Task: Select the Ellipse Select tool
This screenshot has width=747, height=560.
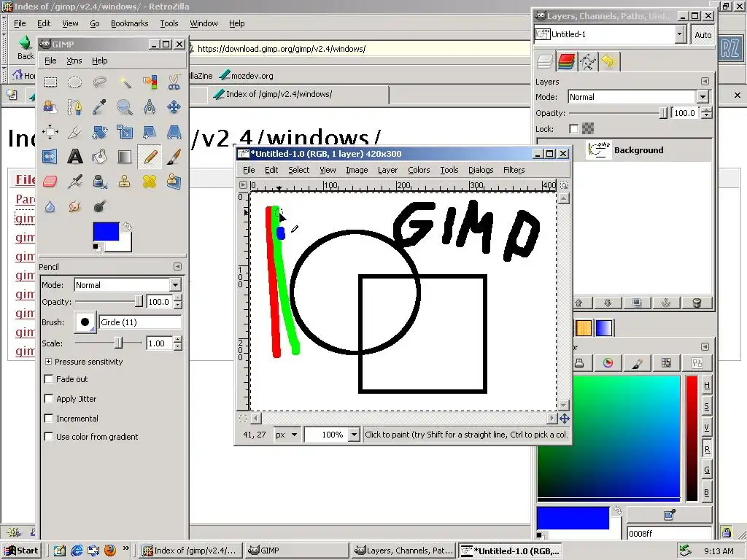Action: (x=75, y=82)
